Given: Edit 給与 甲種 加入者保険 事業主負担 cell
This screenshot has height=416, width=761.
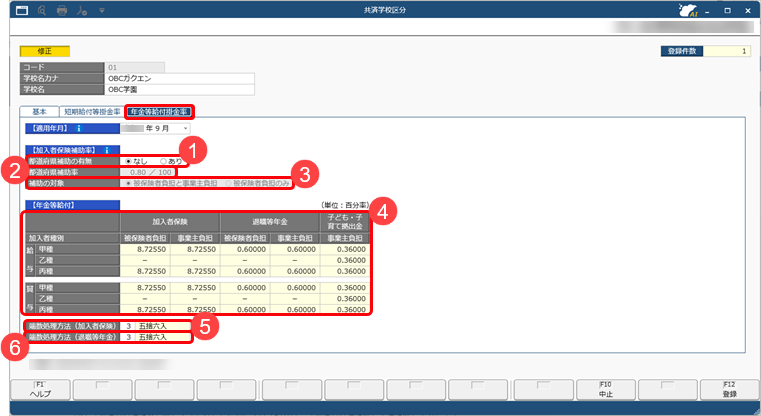Looking at the screenshot, I should pos(195,250).
